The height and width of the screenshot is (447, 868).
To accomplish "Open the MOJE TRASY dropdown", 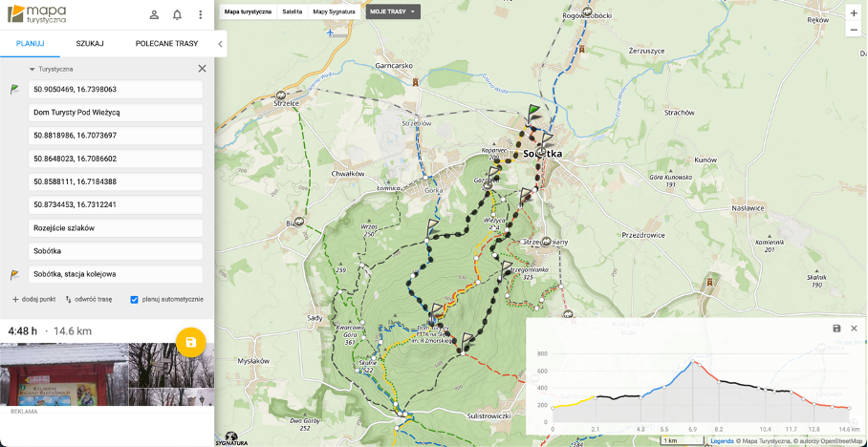I will coord(393,11).
